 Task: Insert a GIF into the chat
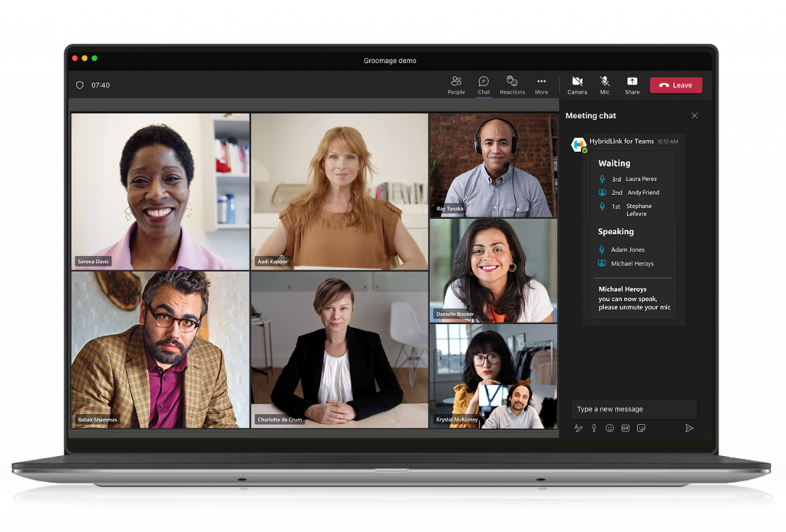tap(625, 428)
